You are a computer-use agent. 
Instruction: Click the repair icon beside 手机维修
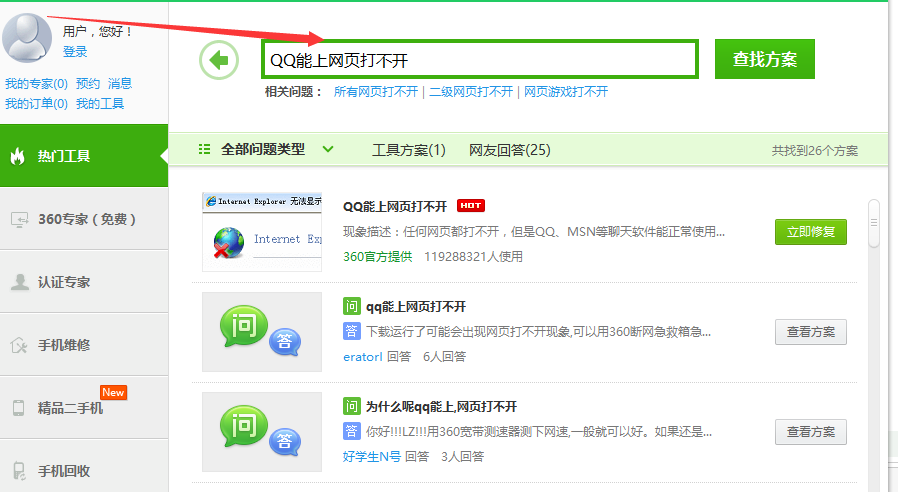click(x=19, y=345)
